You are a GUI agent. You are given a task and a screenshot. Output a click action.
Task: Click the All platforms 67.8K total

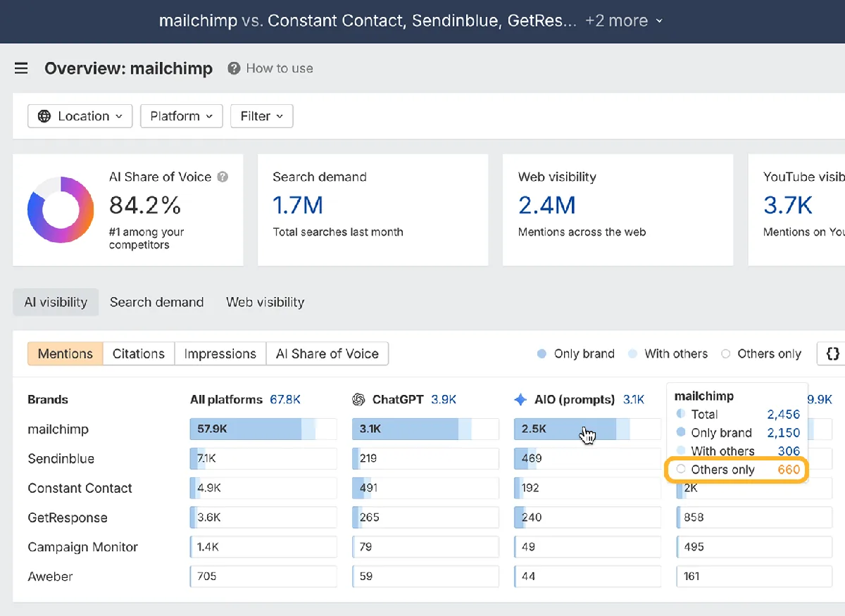tap(285, 400)
